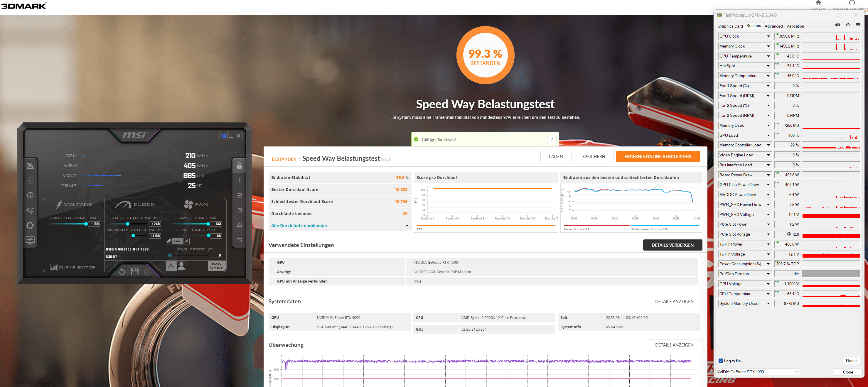Switch to Graphics Card tab in GPU-Z
868x387 pixels.
pyautogui.click(x=730, y=26)
